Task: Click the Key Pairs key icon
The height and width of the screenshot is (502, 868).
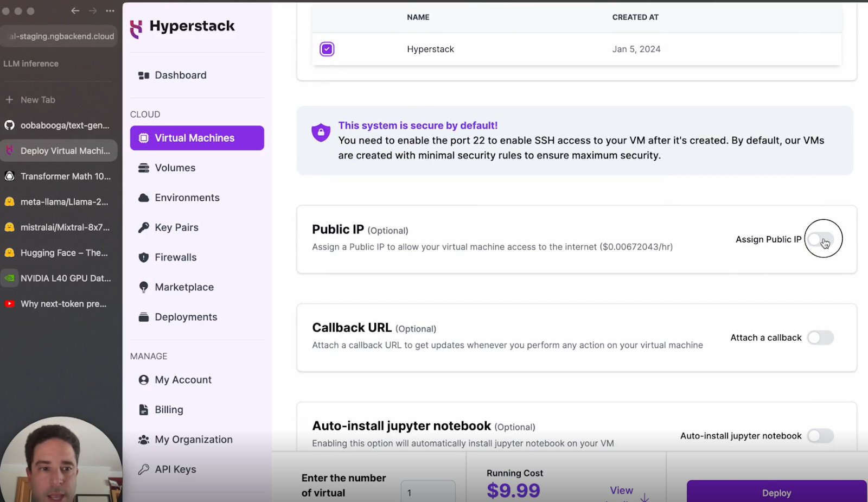Action: point(144,227)
